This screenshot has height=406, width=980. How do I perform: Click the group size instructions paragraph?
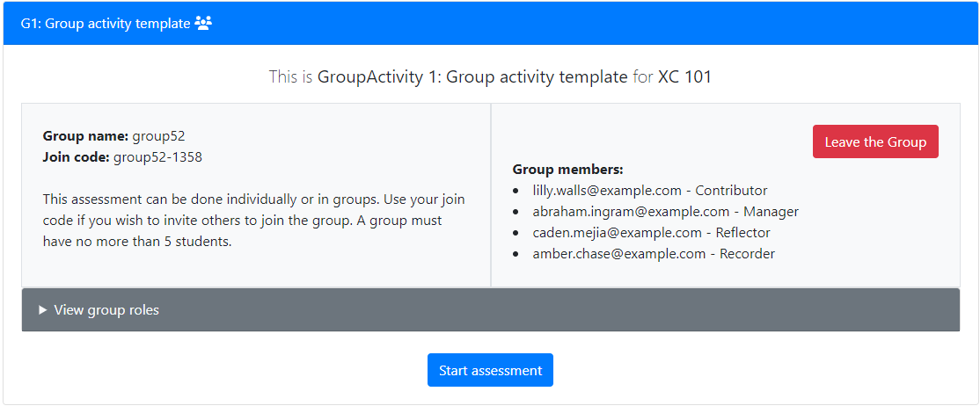253,221
